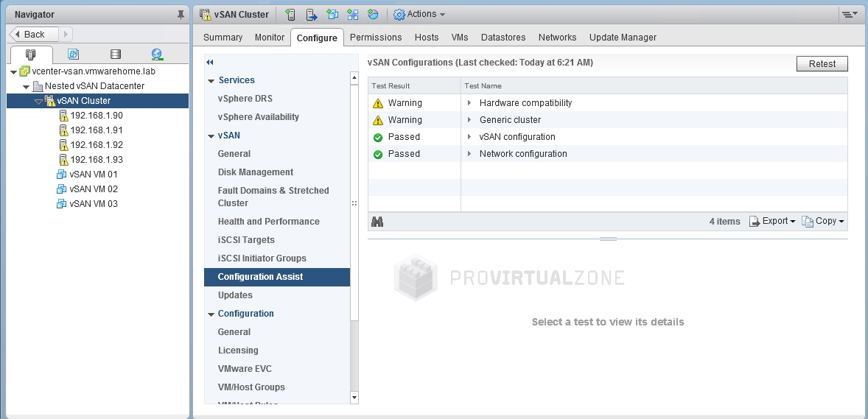Click the Add Host toolbar icon
Screen dimensions: 868x419
click(x=290, y=15)
